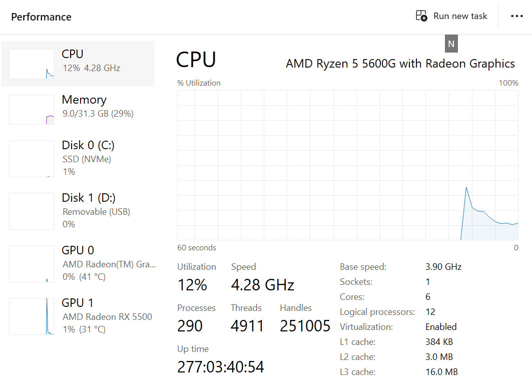The width and height of the screenshot is (532, 392).
Task: Click the GPU 0 mini graph thumbnail
Action: click(x=32, y=264)
